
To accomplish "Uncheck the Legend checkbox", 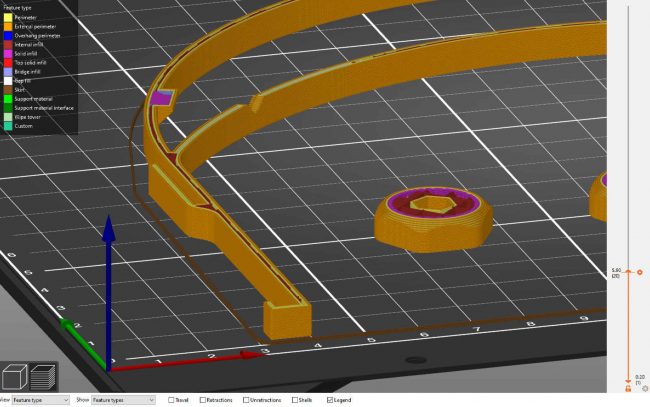I will [x=329, y=400].
